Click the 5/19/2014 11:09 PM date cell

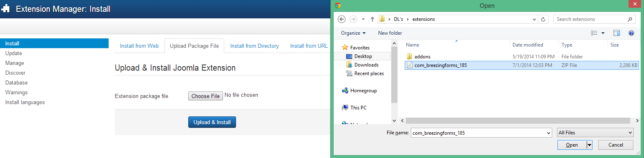[533, 57]
